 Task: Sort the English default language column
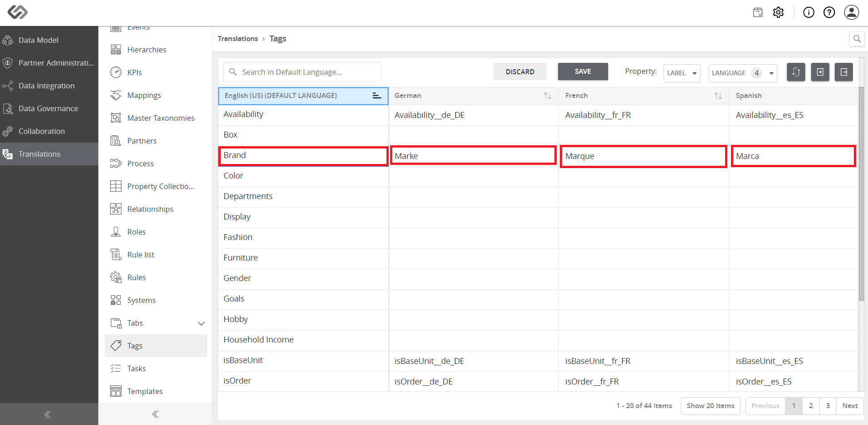click(x=377, y=96)
